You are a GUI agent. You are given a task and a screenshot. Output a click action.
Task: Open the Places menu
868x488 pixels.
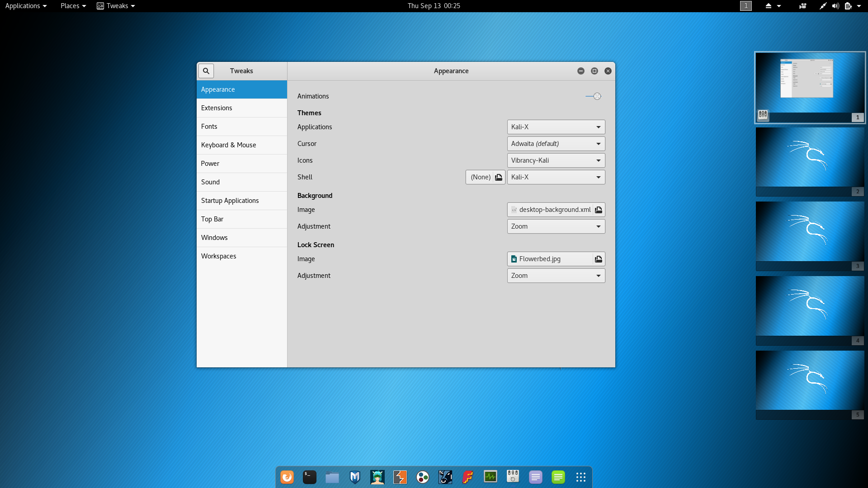tap(73, 6)
